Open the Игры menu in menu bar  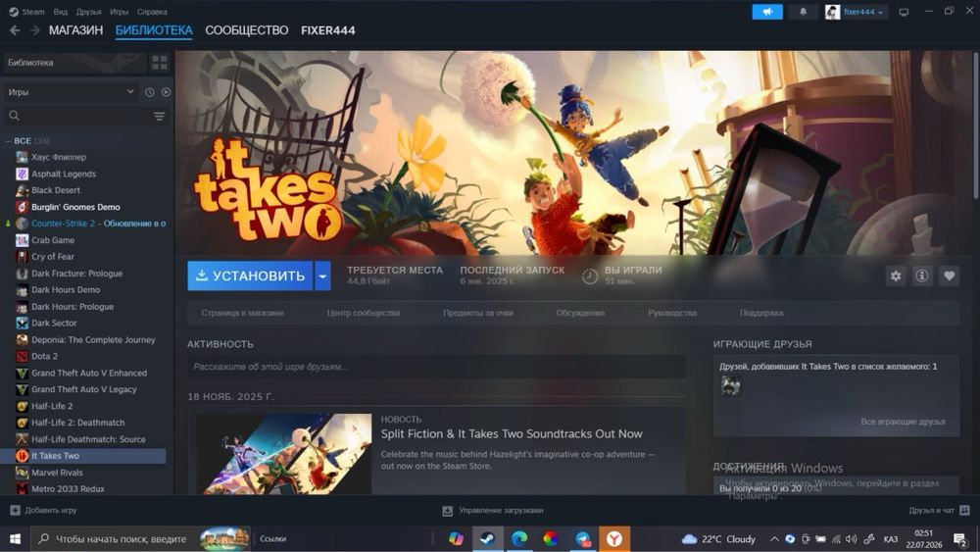pos(120,12)
